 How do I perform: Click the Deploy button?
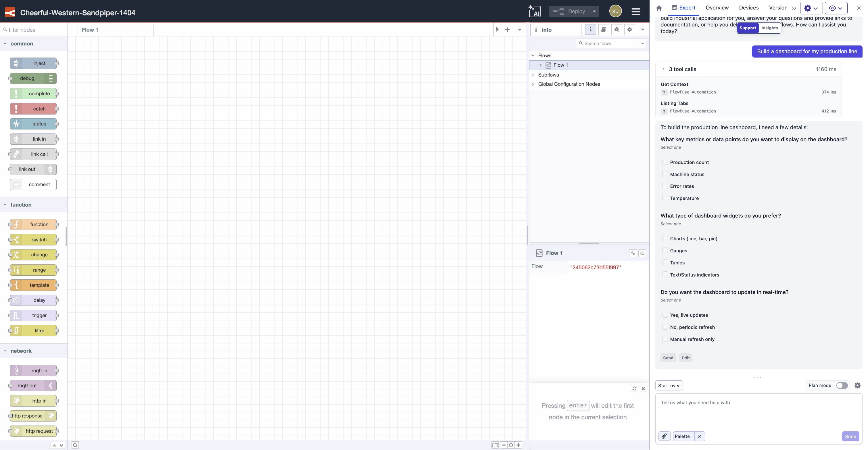pyautogui.click(x=569, y=12)
